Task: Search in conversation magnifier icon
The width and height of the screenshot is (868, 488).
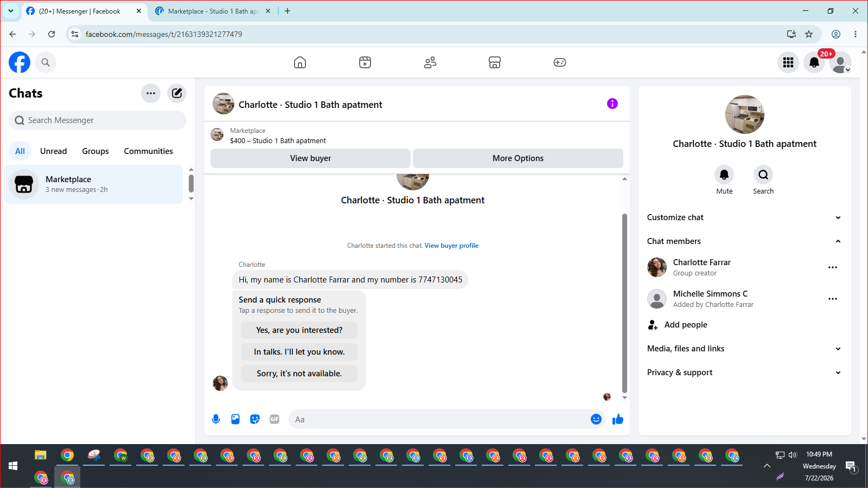Action: pyautogui.click(x=763, y=175)
